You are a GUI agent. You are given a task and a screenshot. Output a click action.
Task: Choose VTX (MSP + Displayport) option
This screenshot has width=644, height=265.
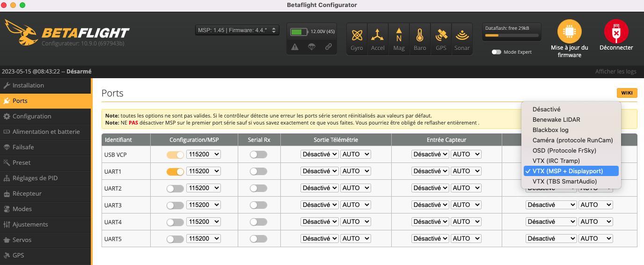[571, 171]
